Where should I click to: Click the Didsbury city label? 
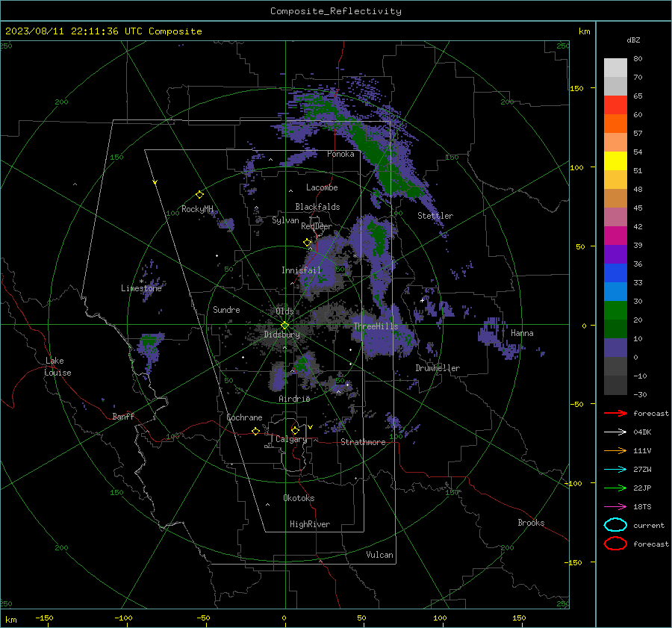tap(281, 335)
